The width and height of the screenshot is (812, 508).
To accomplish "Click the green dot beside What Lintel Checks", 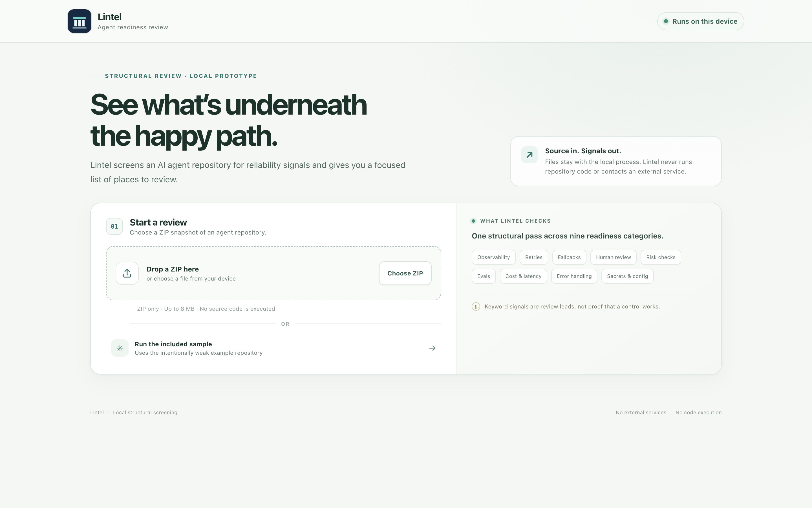I will click(473, 221).
